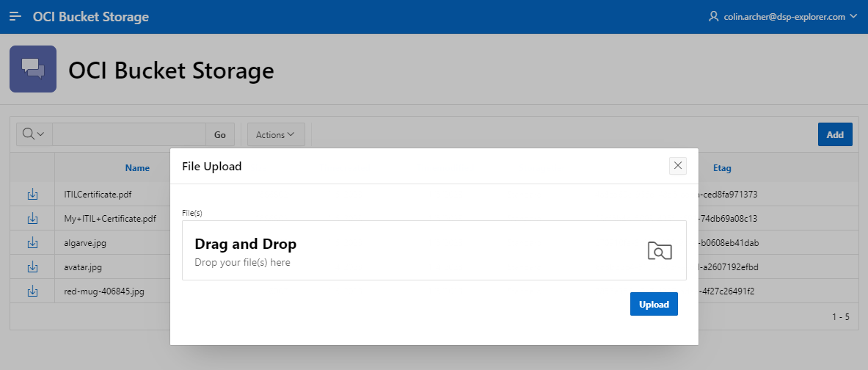Sort by the Name column header

[x=137, y=168]
